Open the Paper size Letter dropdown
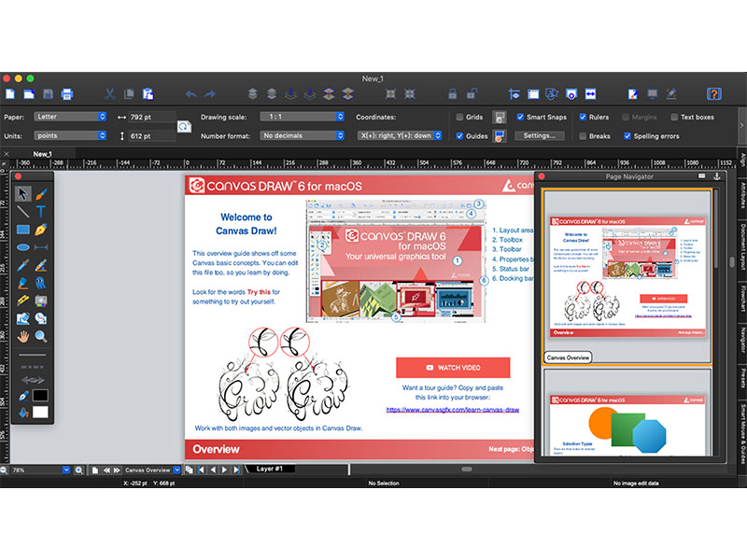This screenshot has width=747, height=560. 70,117
